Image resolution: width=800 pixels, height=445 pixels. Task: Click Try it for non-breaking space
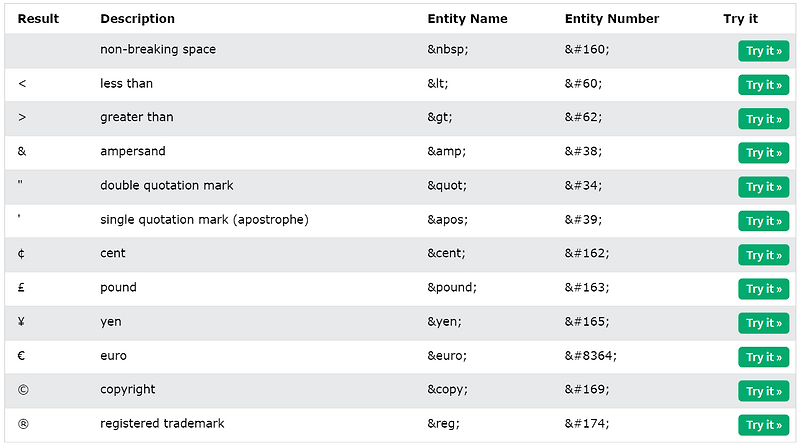coord(763,51)
